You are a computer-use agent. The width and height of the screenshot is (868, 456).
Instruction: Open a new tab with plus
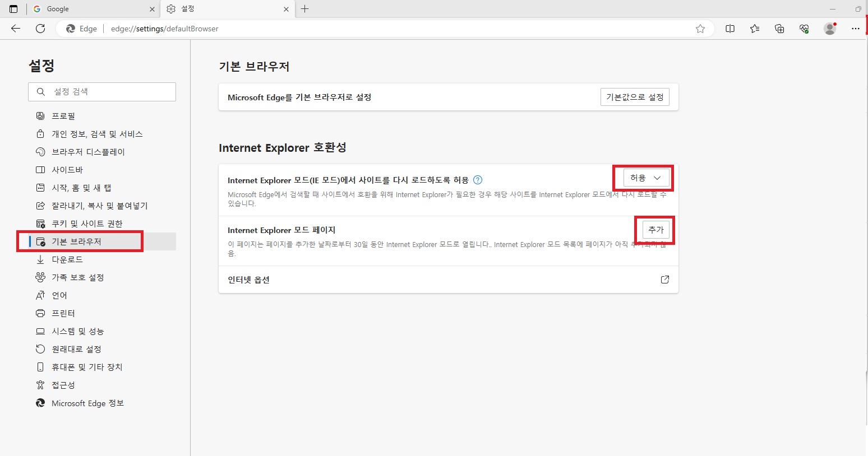[305, 9]
